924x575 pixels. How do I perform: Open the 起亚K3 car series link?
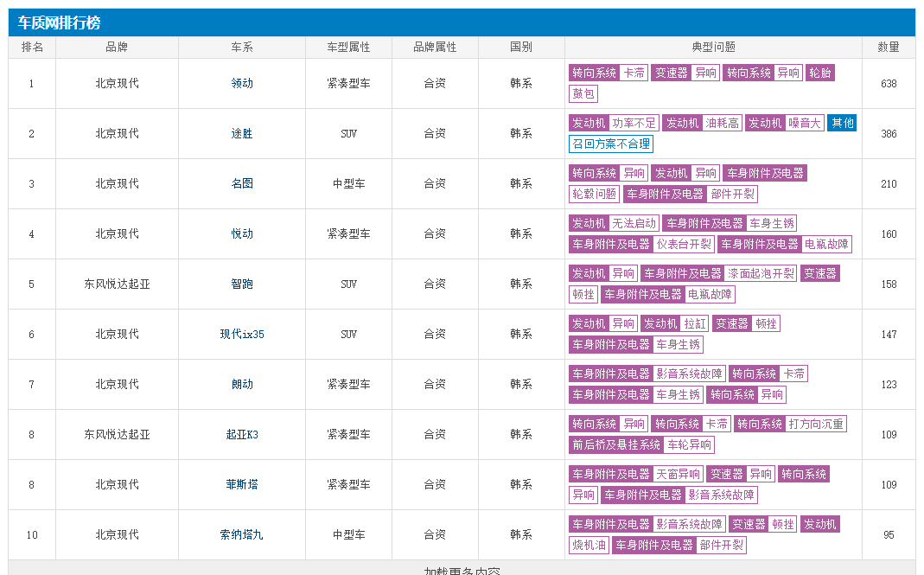(242, 435)
